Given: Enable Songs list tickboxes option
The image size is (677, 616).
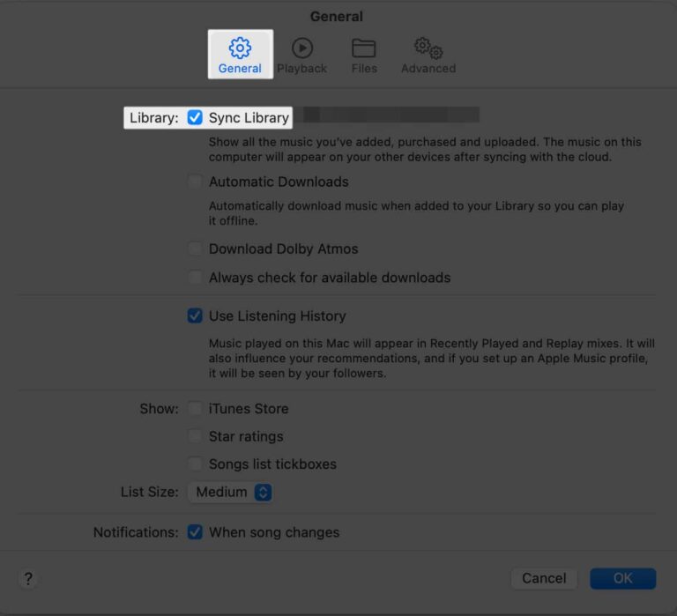Looking at the screenshot, I should [x=195, y=464].
